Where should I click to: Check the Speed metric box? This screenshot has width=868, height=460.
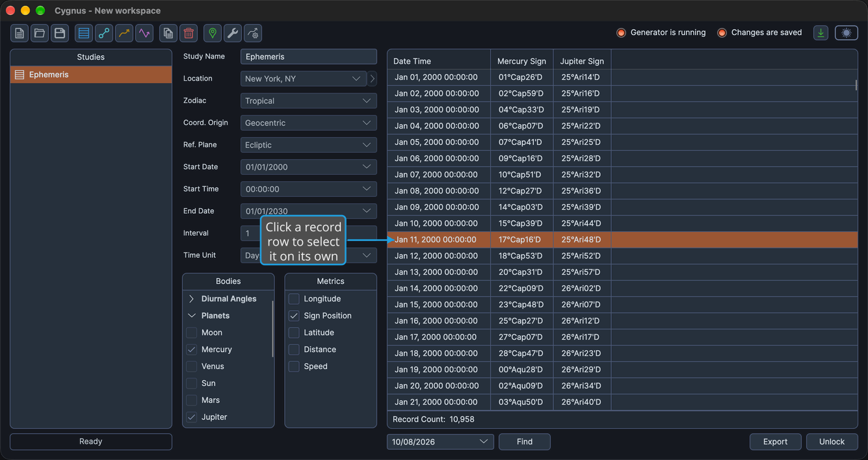294,366
